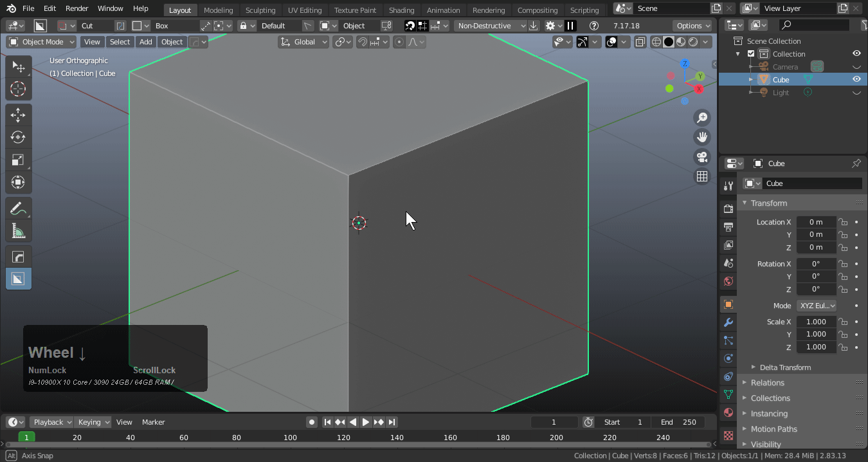The image size is (868, 462).
Task: Click the zoom magnifier viewport gizmo
Action: pos(702,118)
